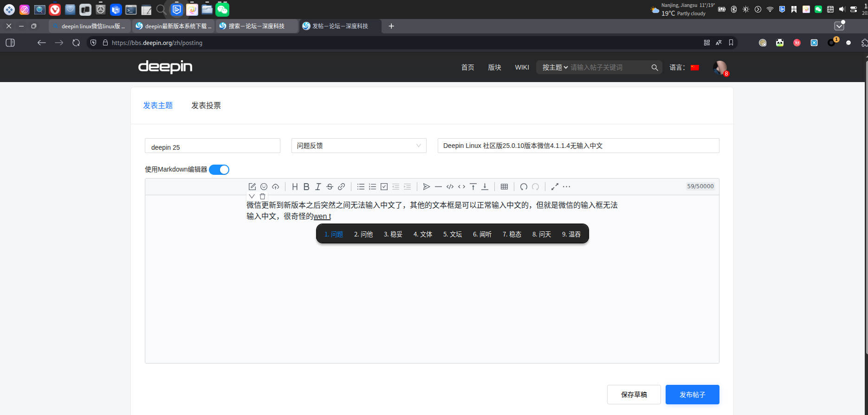Insert inline code with the <> icon
868x415 pixels.
(461, 186)
